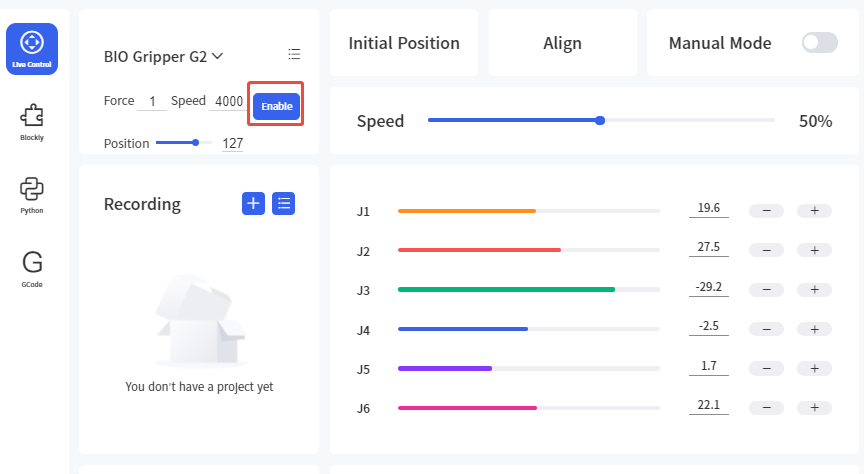Click the gripper Speed value 4000 field
This screenshot has width=864, height=474.
229,101
